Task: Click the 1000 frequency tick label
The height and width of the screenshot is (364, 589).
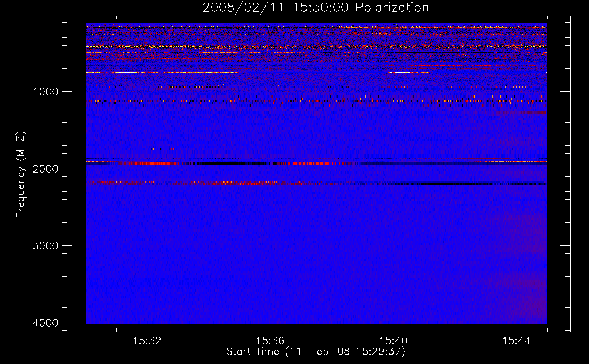Action: pyautogui.click(x=46, y=91)
